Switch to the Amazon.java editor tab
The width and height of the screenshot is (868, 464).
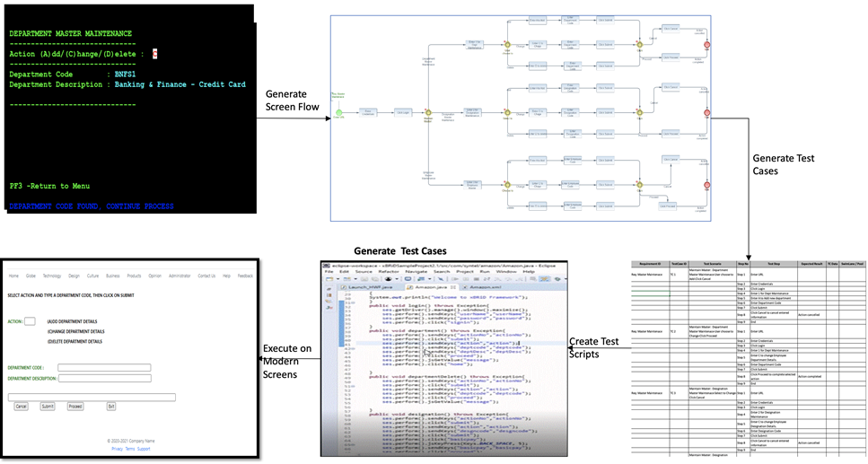click(x=431, y=287)
